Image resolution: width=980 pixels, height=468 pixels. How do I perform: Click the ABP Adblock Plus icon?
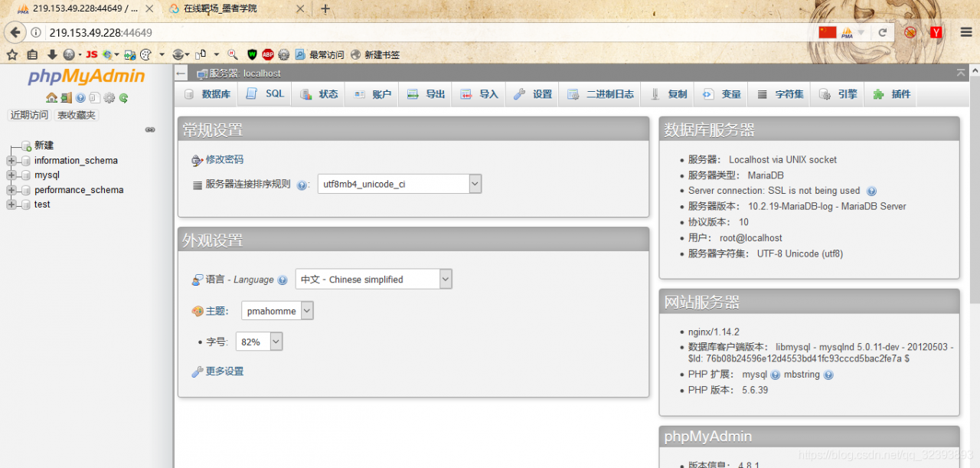pos(268,54)
